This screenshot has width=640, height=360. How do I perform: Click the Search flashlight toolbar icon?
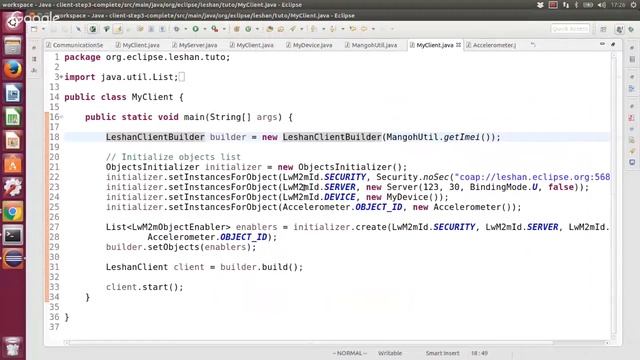point(293,29)
